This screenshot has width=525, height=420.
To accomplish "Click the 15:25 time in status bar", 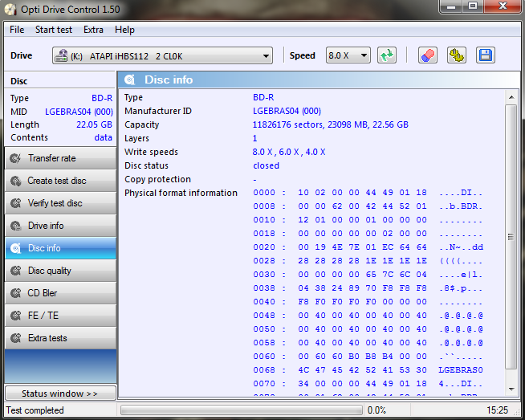I will 497,410.
